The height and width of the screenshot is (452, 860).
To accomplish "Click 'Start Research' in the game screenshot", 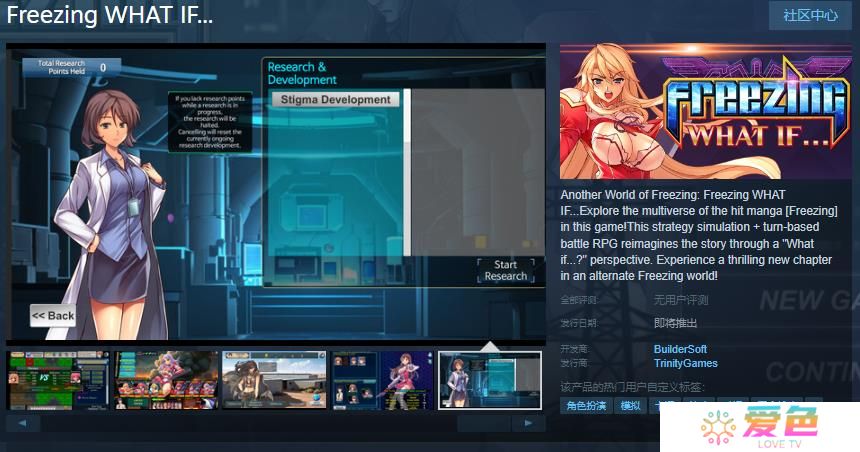I will [x=506, y=270].
